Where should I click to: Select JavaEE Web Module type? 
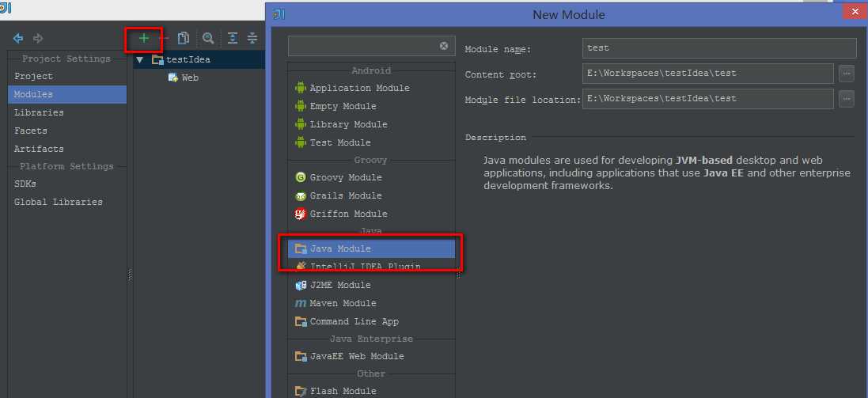click(371, 357)
